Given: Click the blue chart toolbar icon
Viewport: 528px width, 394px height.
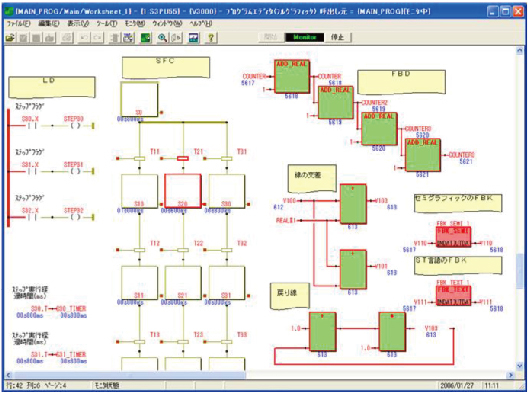Looking at the screenshot, I should (194, 37).
